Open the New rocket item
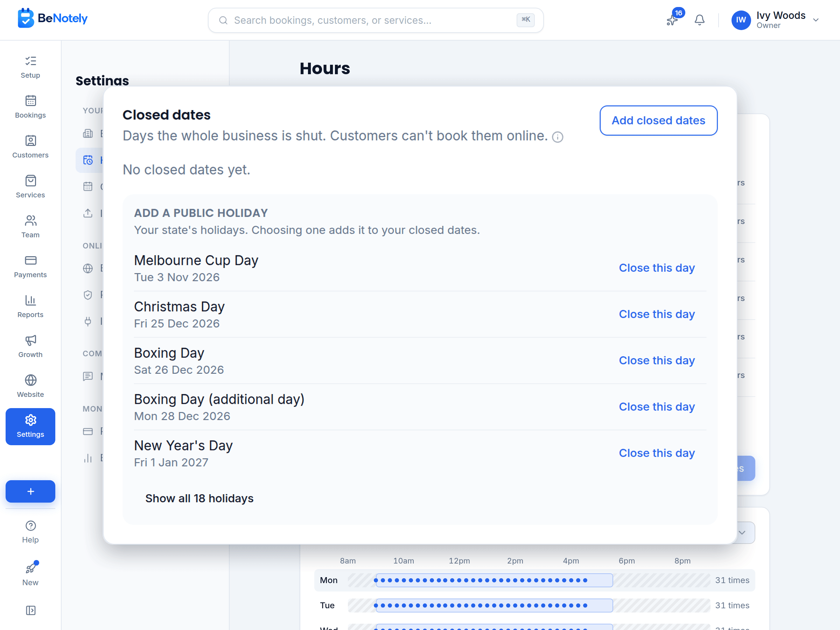The width and height of the screenshot is (840, 630). pyautogui.click(x=30, y=574)
